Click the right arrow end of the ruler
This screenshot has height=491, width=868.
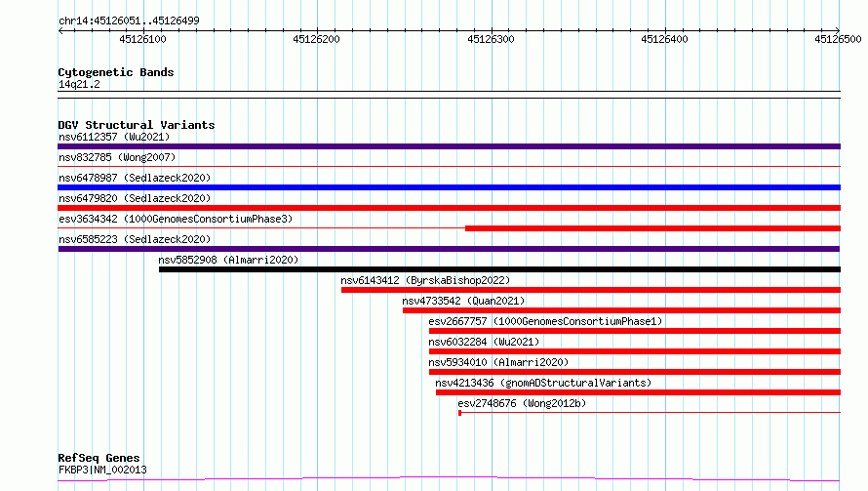[838, 30]
